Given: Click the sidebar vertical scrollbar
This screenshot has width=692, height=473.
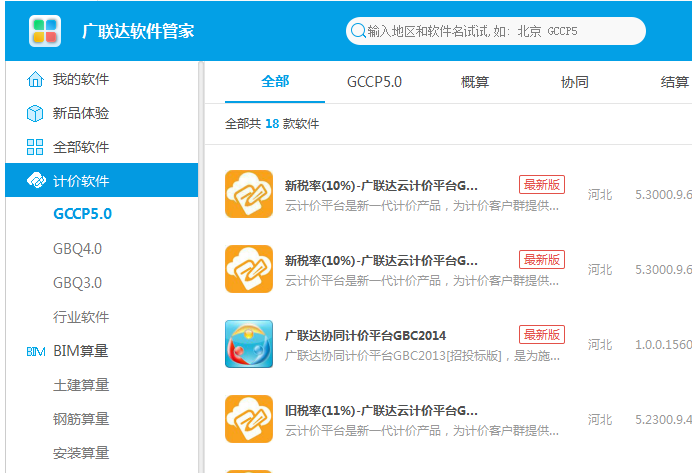Looking at the screenshot, I should [201, 267].
